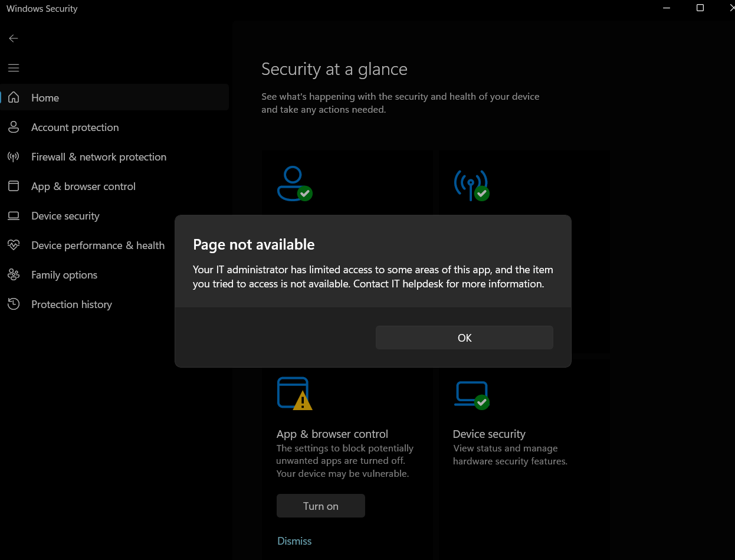Click the App & browser window icon in sidebar
The width and height of the screenshot is (735, 560).
14,186
